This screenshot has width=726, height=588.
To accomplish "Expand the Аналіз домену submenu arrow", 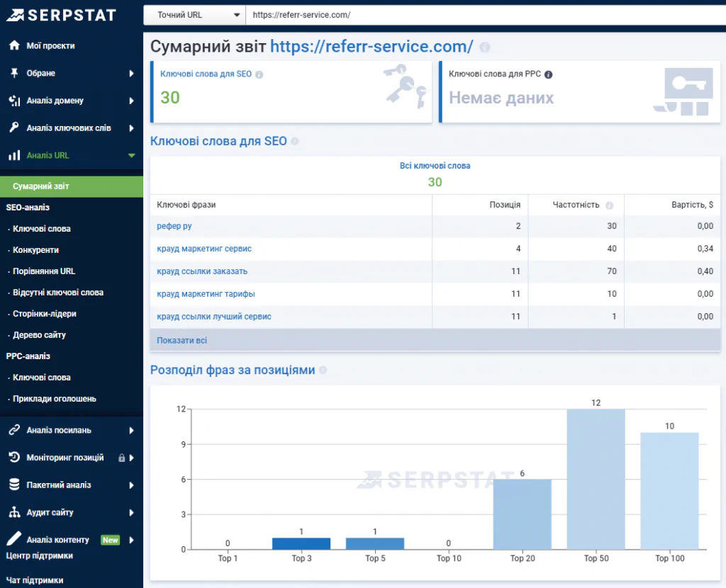I will [x=131, y=101].
